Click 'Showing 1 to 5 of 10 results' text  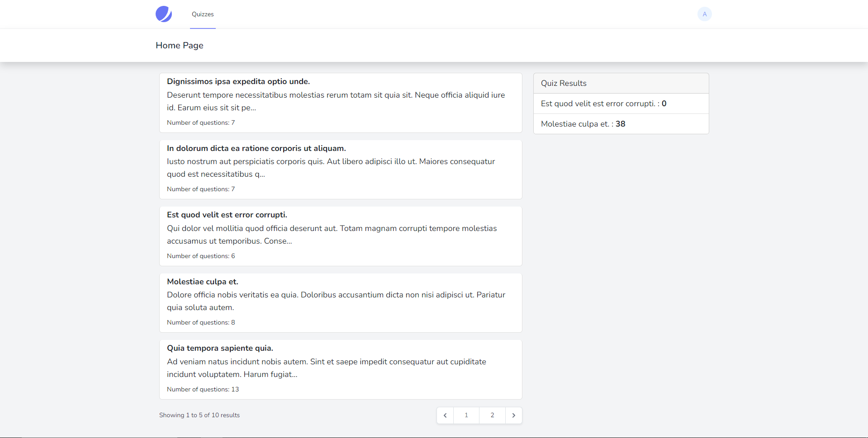coord(199,415)
